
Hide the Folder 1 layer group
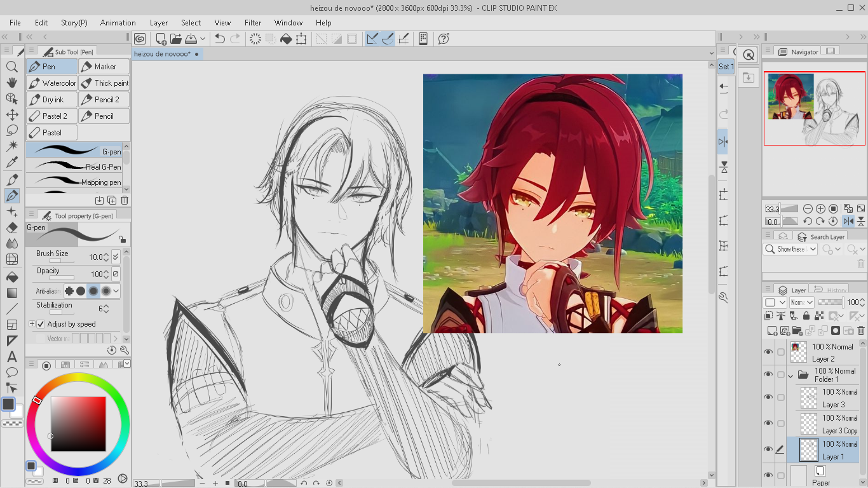pos(768,375)
